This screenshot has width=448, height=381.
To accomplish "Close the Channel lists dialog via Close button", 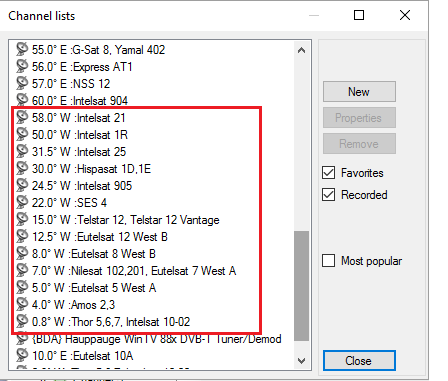I will point(359,360).
